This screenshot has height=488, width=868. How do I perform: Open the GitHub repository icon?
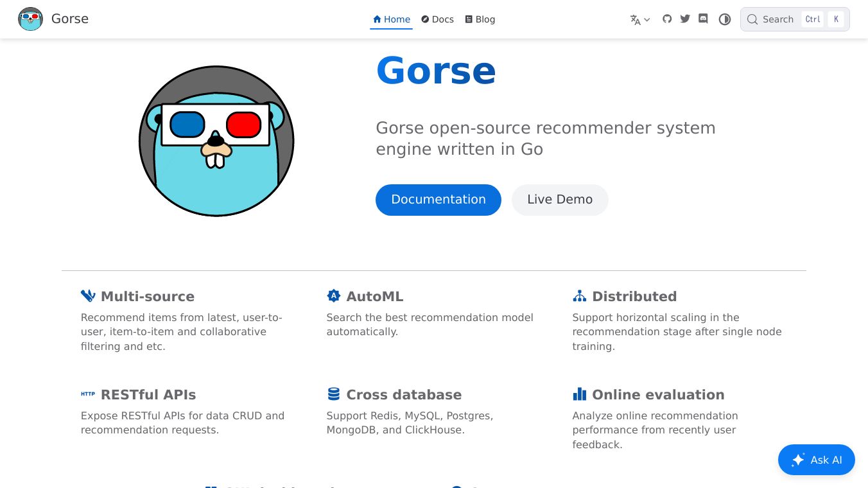pos(667,19)
